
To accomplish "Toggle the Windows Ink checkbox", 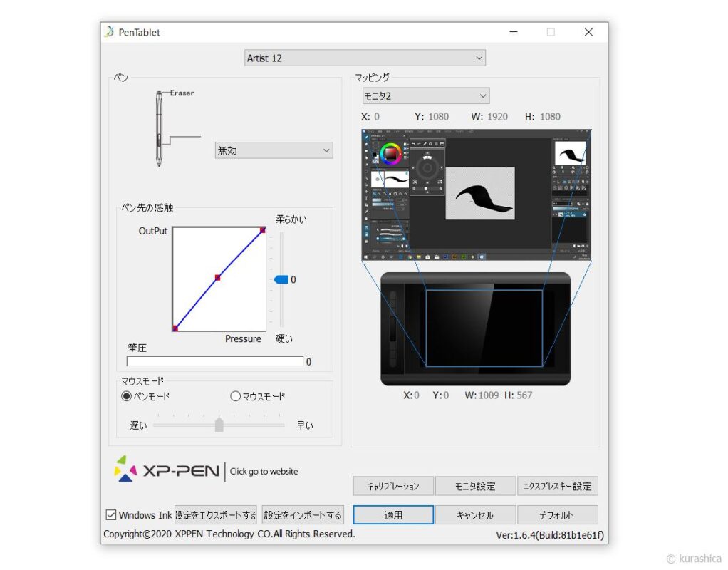I will point(111,515).
